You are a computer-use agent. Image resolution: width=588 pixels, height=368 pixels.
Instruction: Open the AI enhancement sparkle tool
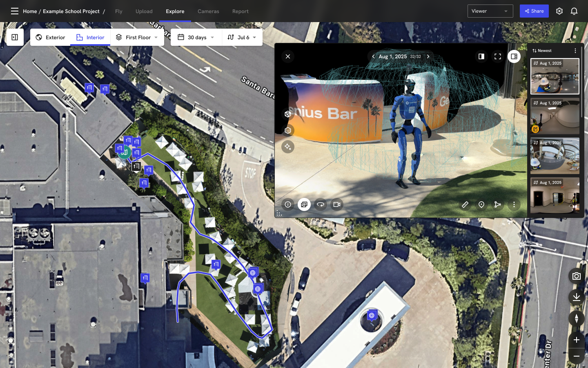tap(288, 147)
